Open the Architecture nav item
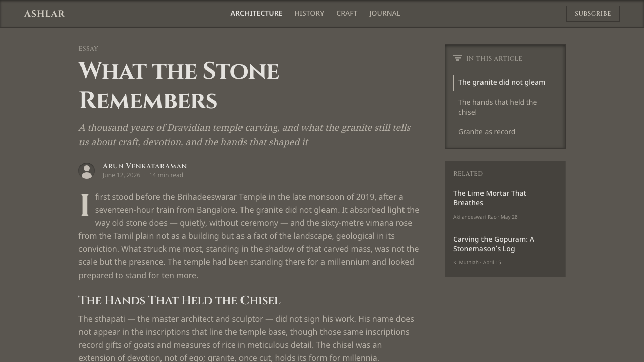 (257, 13)
